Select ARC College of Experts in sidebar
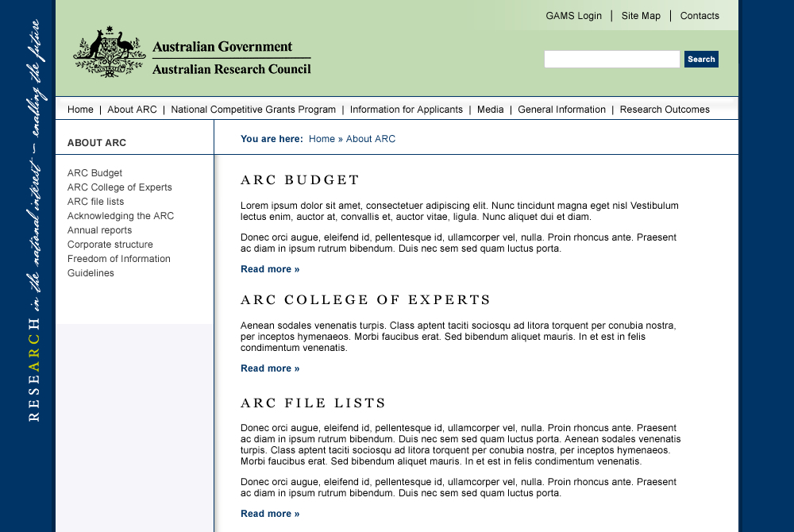The image size is (794, 532). click(119, 187)
